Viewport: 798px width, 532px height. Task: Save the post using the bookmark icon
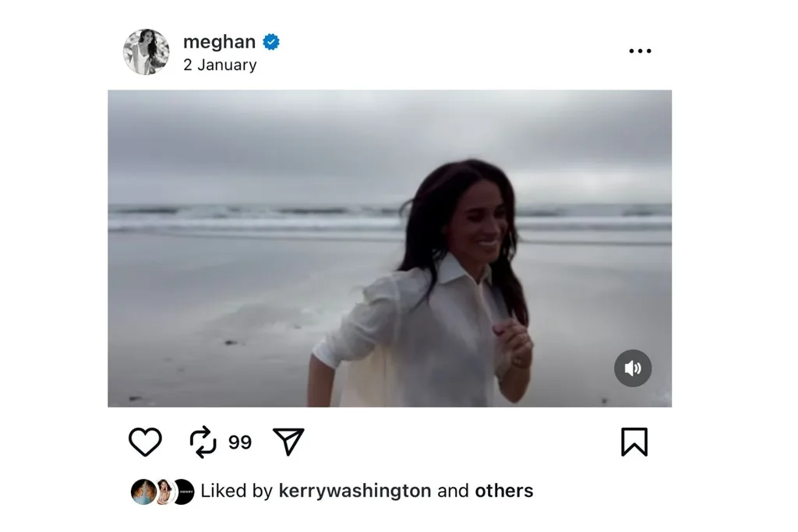pos(635,441)
